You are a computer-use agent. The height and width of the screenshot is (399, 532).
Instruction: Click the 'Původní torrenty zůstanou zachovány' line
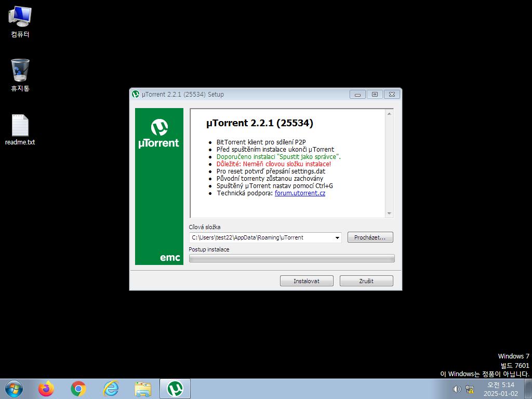tap(270, 179)
